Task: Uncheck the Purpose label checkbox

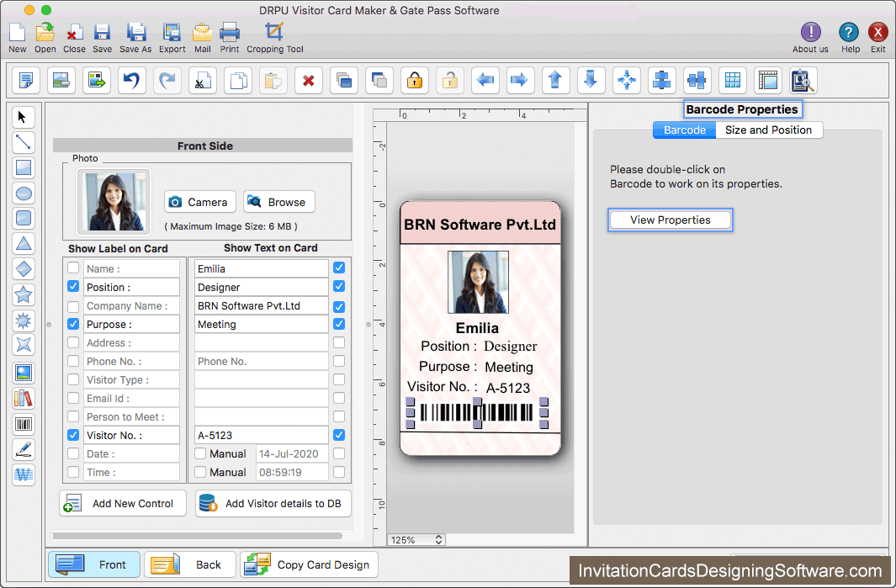Action: click(x=73, y=324)
